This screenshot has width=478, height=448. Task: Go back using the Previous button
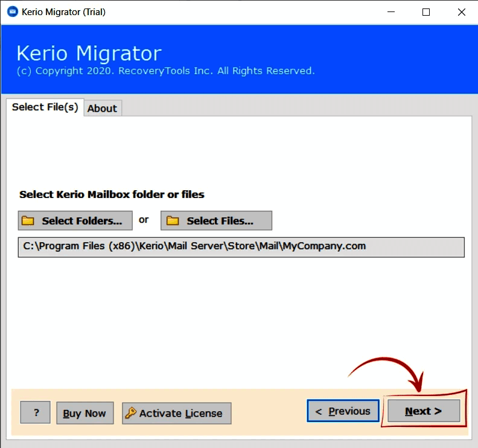coord(343,411)
